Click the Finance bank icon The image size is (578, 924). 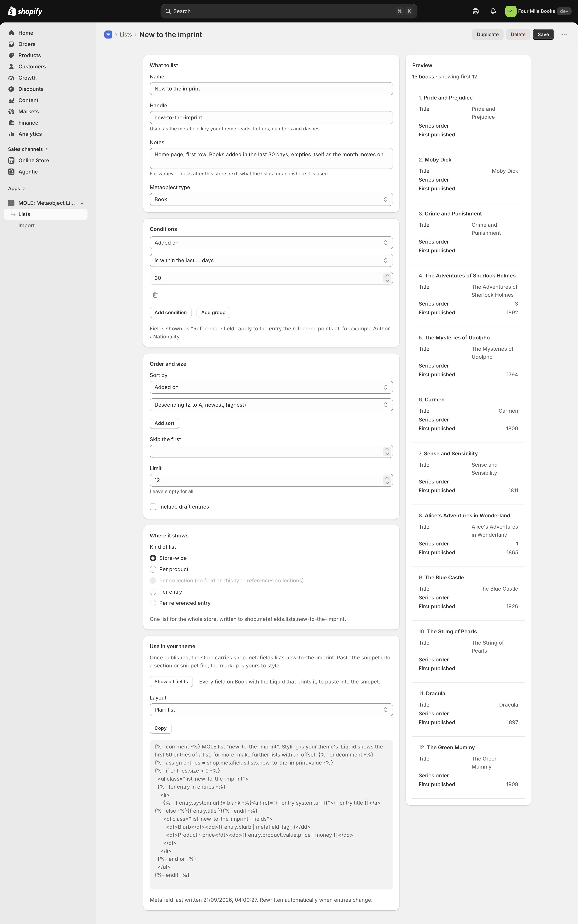11,123
